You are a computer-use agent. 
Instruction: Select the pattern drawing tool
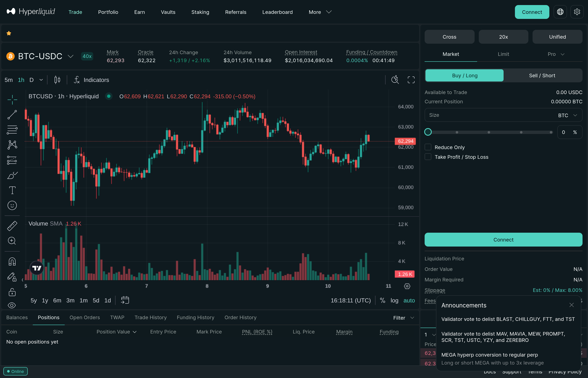12,145
